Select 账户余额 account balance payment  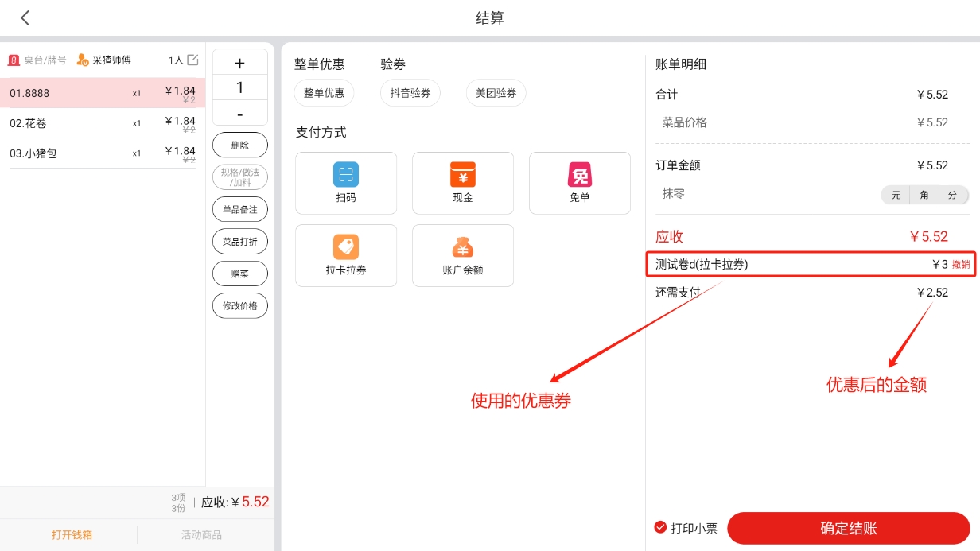(462, 247)
